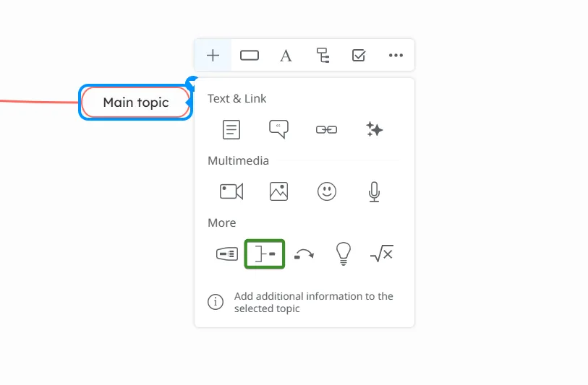588x385 pixels.
Task: Expand the three-dots more options
Action: point(396,56)
